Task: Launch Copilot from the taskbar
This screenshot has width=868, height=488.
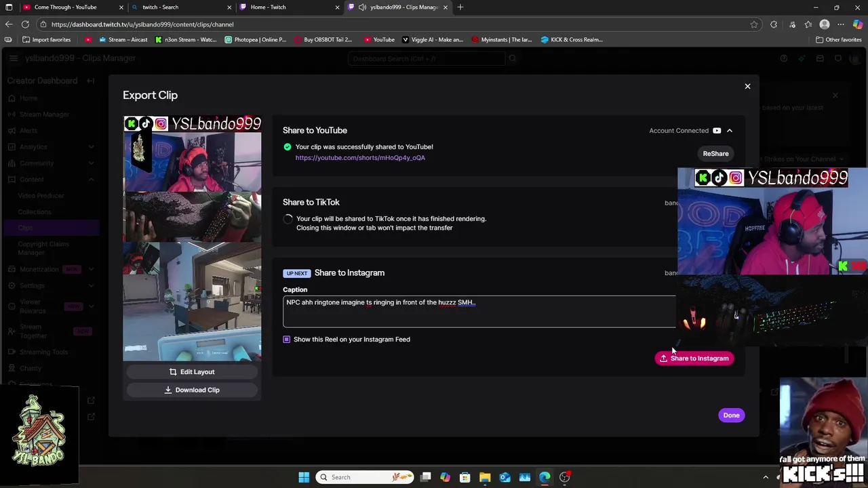Action: point(445,477)
